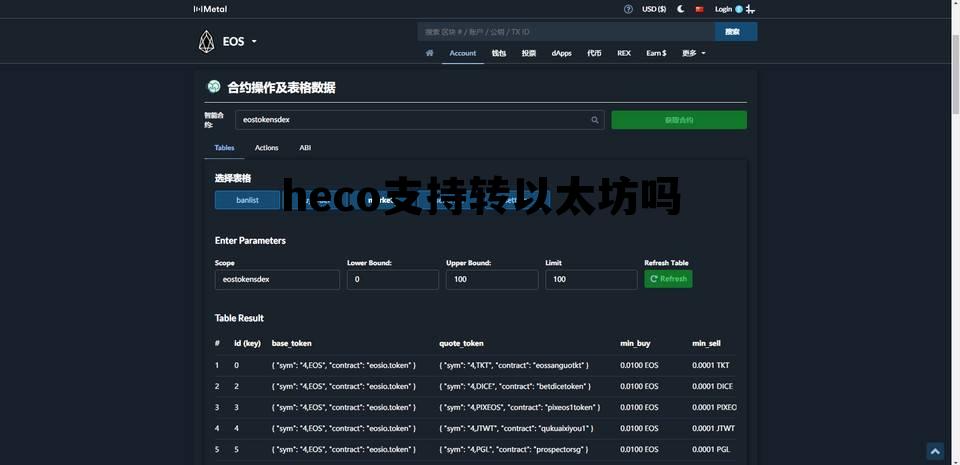
Task: Go to home via house icon
Action: [x=430, y=53]
